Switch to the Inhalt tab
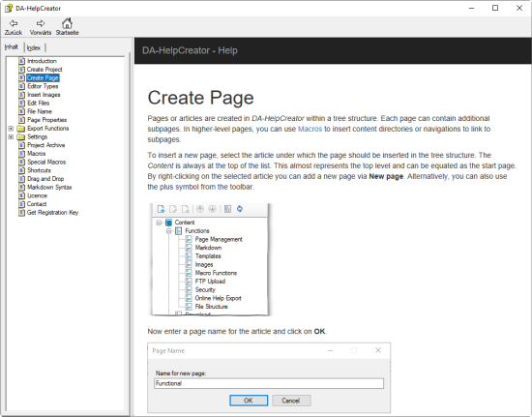This screenshot has width=532, height=417. [12, 46]
